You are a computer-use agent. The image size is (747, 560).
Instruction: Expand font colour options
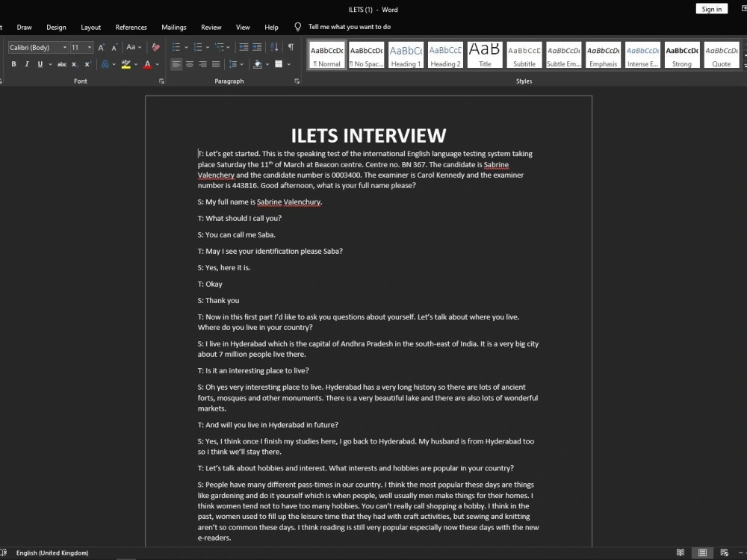(157, 64)
